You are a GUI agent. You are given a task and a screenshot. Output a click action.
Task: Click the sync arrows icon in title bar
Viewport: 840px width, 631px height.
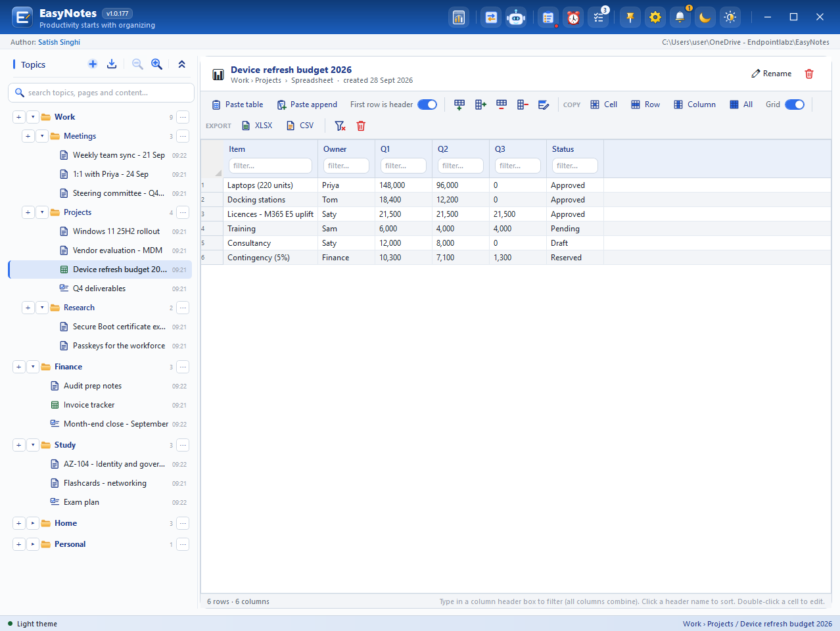(x=491, y=18)
